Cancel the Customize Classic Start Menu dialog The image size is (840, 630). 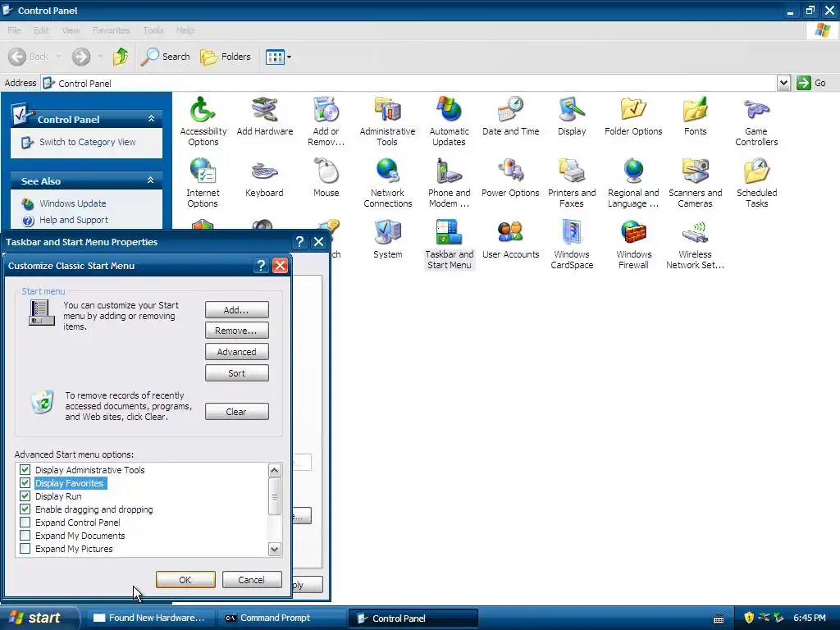[x=252, y=580]
